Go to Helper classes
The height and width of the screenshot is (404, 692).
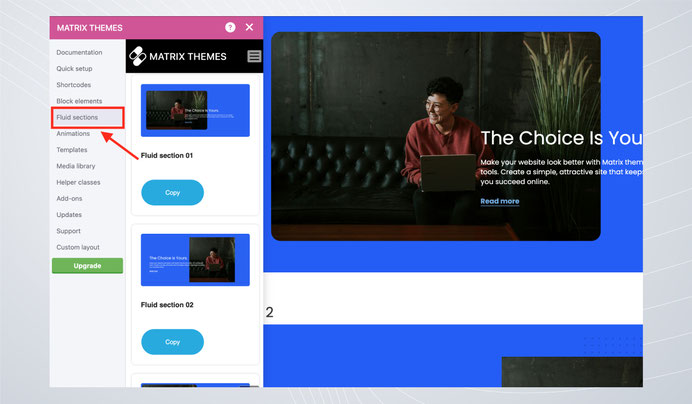point(78,182)
